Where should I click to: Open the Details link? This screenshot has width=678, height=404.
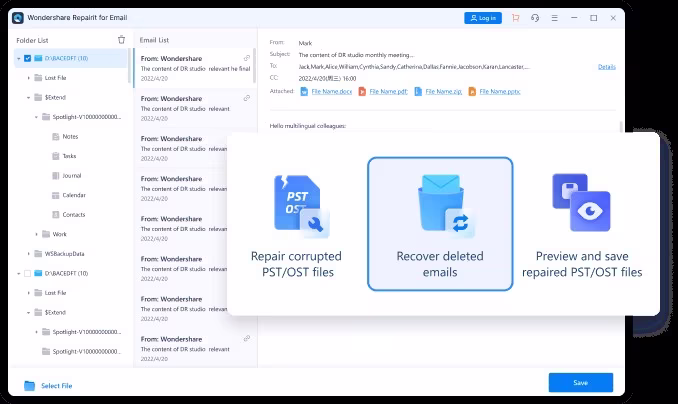point(607,67)
